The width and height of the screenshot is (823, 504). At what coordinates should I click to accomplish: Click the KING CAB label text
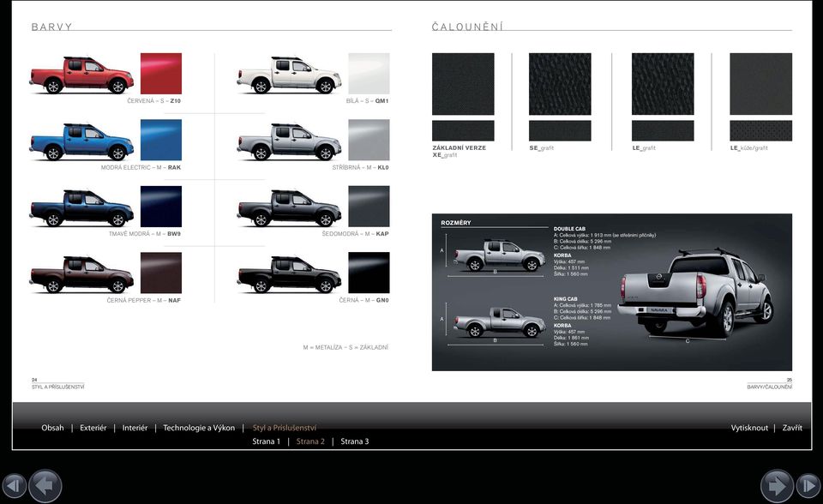(x=565, y=299)
